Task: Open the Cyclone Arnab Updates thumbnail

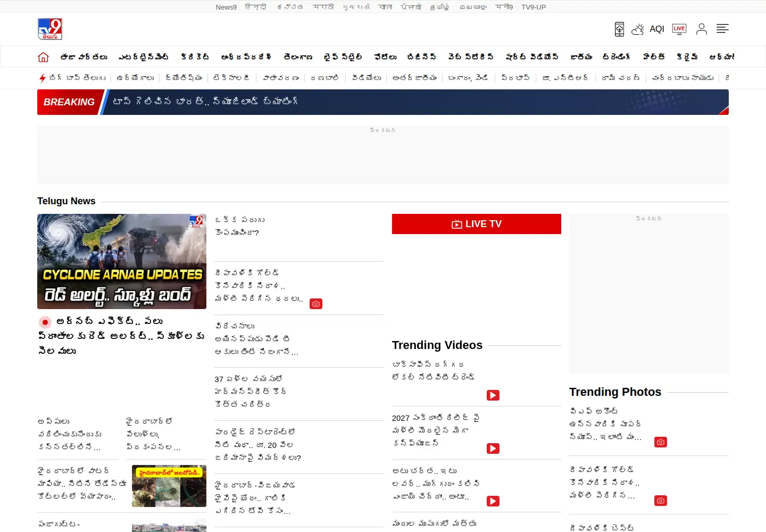Action: click(x=122, y=261)
